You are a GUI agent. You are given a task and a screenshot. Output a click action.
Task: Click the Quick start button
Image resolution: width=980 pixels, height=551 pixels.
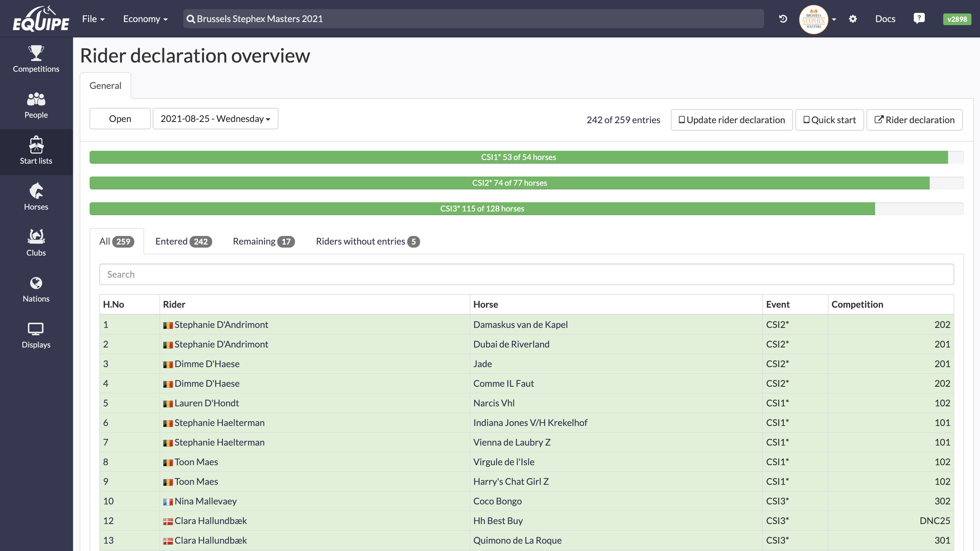[x=829, y=120]
